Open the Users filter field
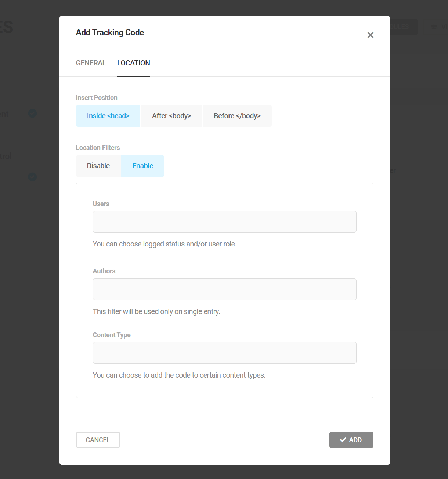Screen dimensions: 448x479 tap(225, 222)
